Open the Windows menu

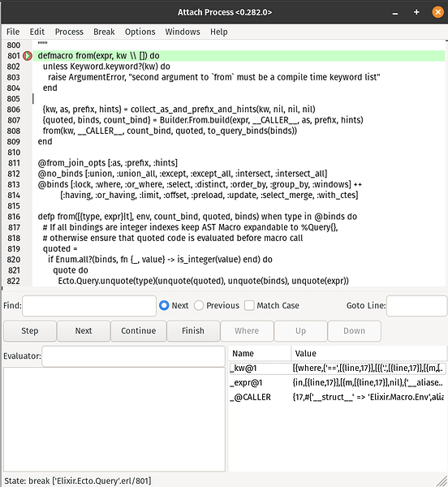[x=183, y=32]
